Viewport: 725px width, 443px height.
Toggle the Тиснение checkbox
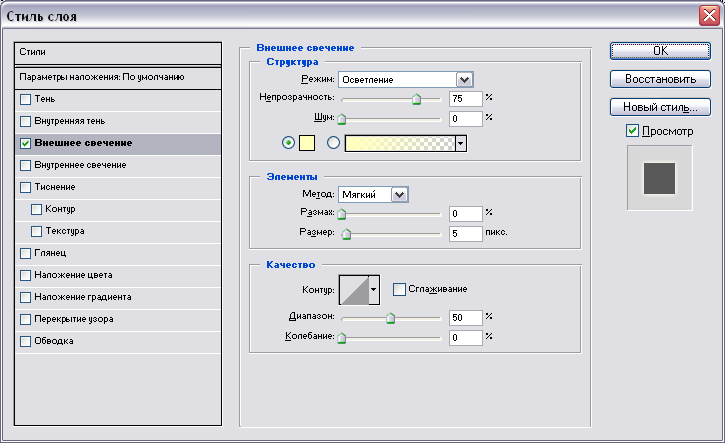click(x=25, y=187)
